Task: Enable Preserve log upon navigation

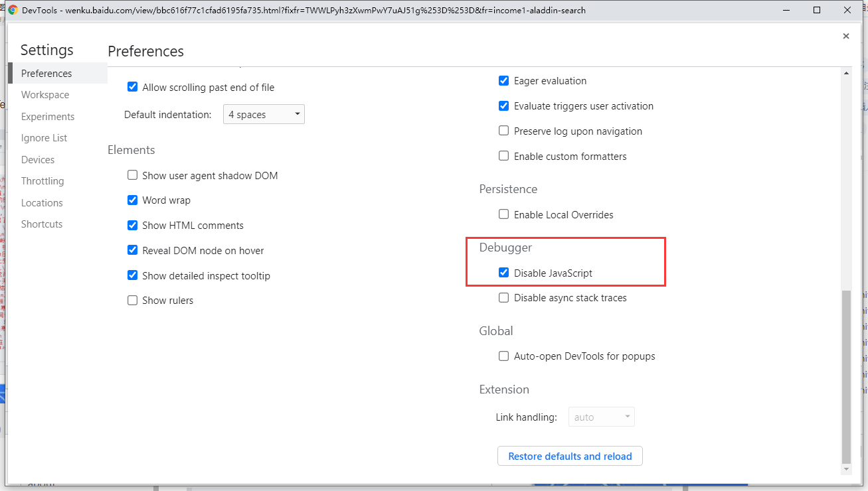Action: click(504, 131)
